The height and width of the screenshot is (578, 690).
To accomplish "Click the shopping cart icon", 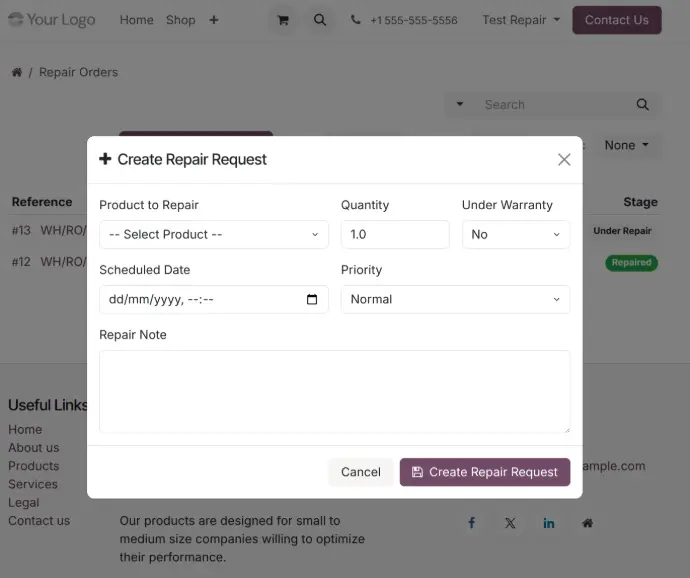I will (x=283, y=20).
